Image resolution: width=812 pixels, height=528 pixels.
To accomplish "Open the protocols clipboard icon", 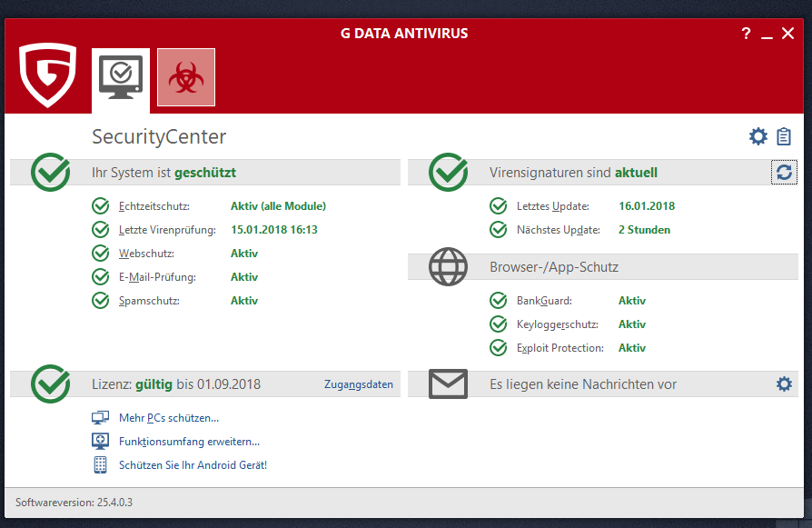I will (x=784, y=137).
